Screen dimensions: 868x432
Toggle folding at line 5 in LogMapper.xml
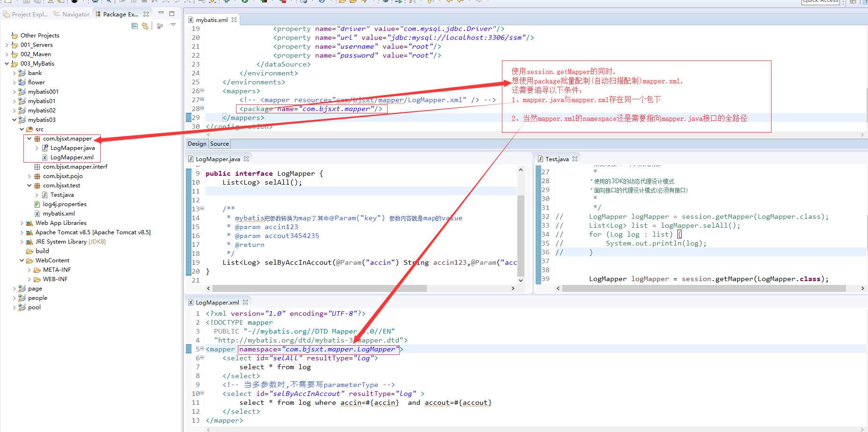(x=202, y=349)
